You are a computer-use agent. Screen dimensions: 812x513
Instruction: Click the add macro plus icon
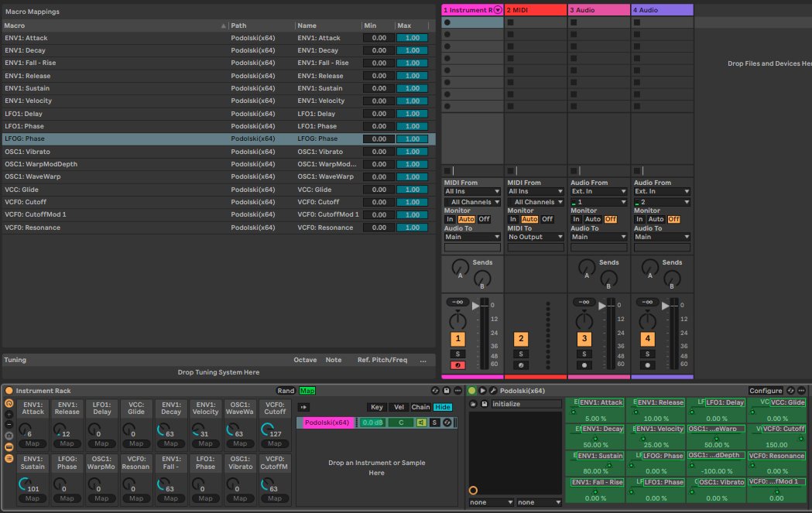click(x=9, y=414)
